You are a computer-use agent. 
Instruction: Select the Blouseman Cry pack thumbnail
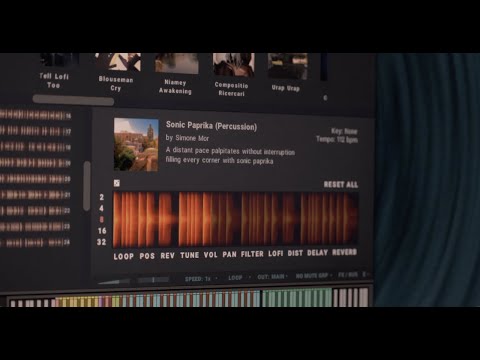(118, 62)
